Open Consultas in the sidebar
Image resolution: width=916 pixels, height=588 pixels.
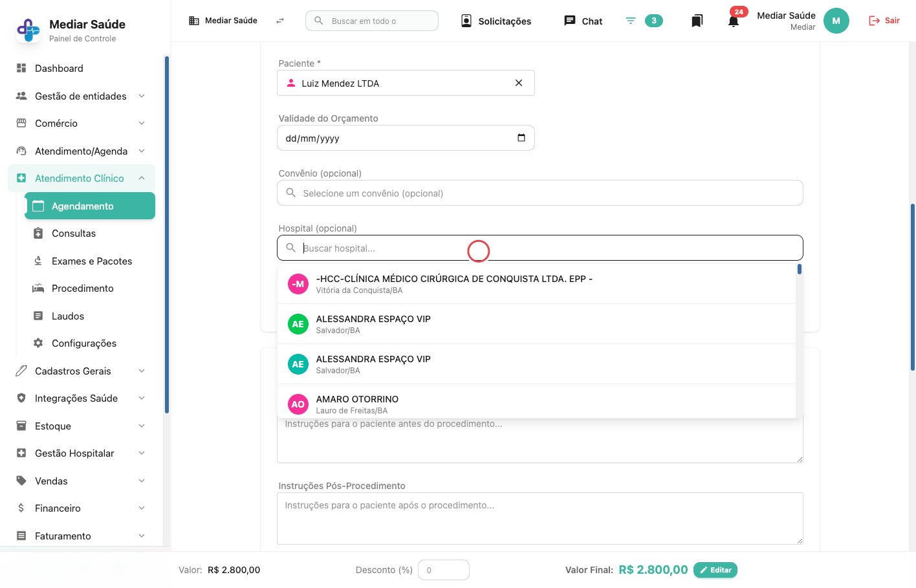point(90,234)
